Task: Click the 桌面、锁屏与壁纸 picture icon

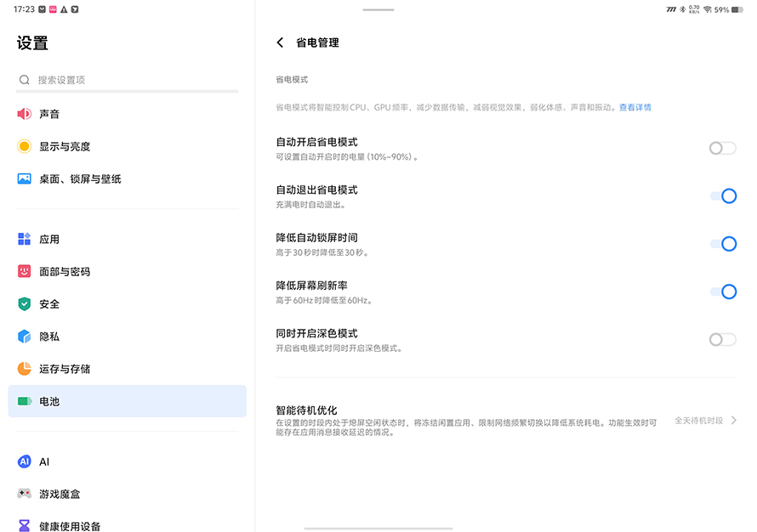Action: pyautogui.click(x=24, y=179)
